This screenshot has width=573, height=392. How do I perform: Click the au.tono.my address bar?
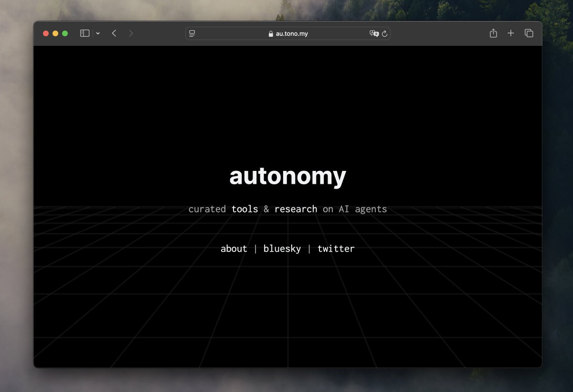[288, 33]
